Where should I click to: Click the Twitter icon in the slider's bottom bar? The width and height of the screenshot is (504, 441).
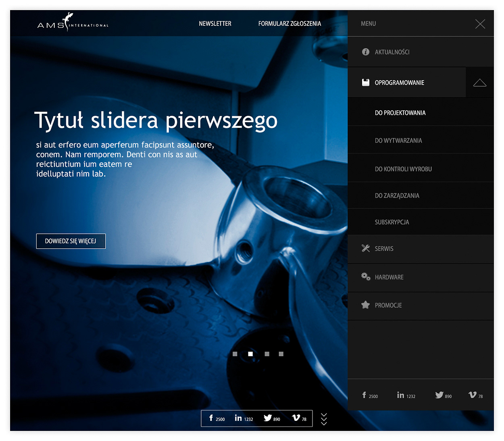pos(268,418)
